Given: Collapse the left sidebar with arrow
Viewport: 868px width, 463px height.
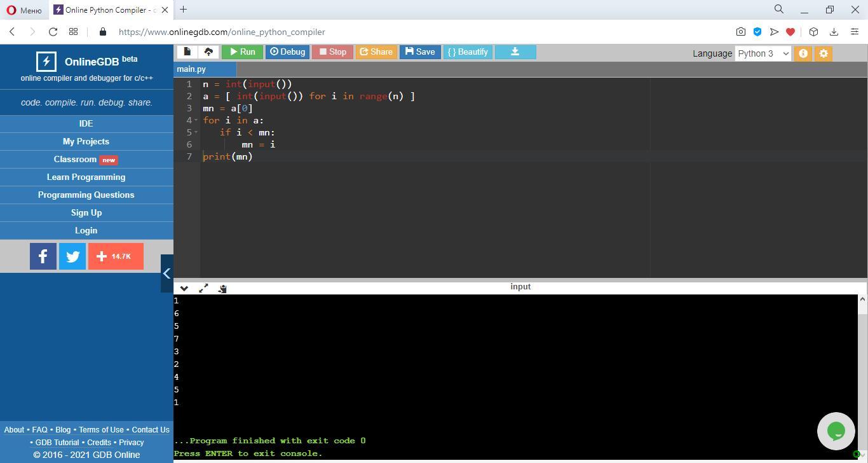Looking at the screenshot, I should 166,273.
